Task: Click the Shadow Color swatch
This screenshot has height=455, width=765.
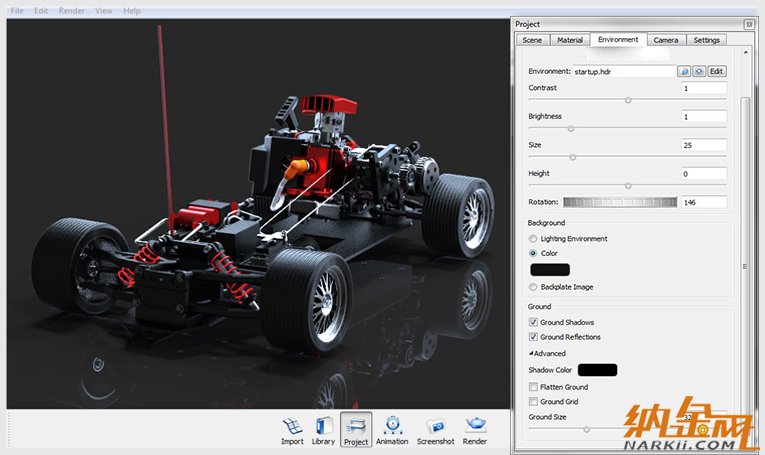Action: pyautogui.click(x=597, y=370)
